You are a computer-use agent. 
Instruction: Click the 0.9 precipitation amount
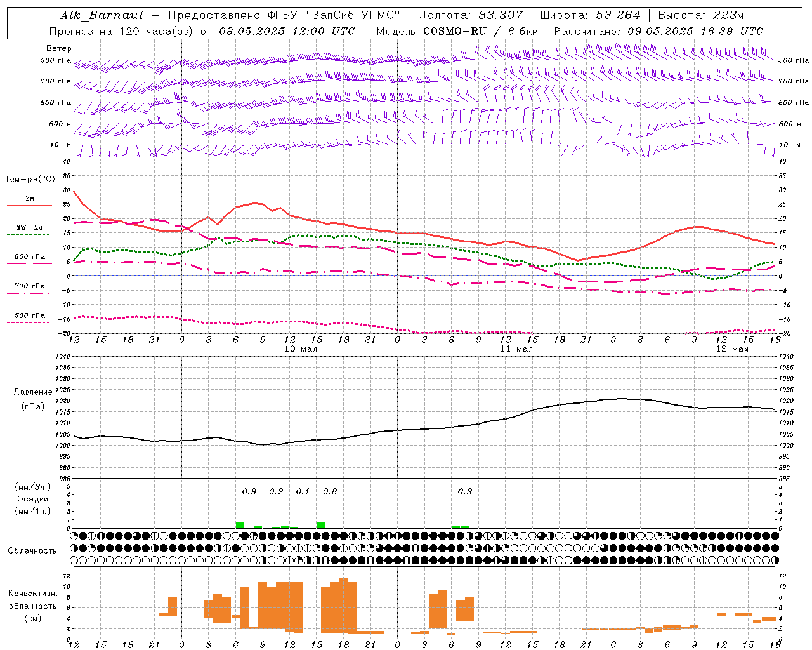249,492
